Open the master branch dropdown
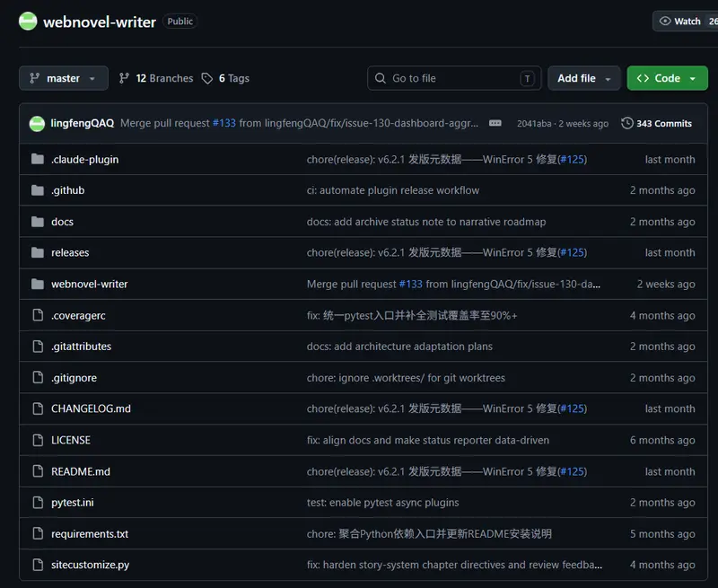 [64, 78]
